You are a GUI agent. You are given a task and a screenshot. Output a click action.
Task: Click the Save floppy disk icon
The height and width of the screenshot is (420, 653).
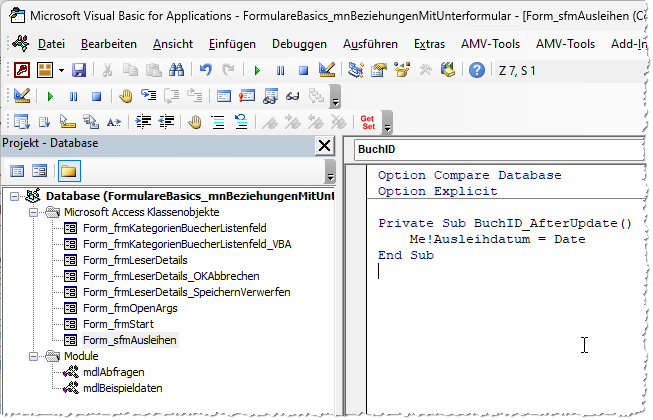coord(78,70)
